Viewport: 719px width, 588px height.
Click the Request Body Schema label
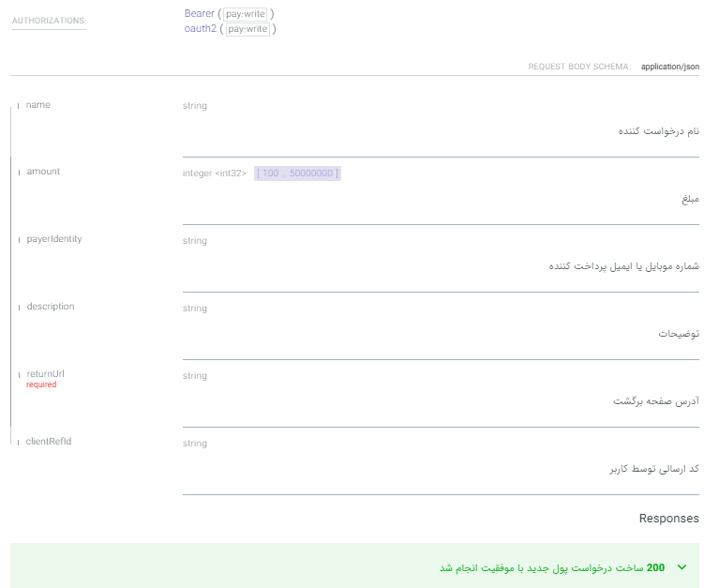point(579,68)
